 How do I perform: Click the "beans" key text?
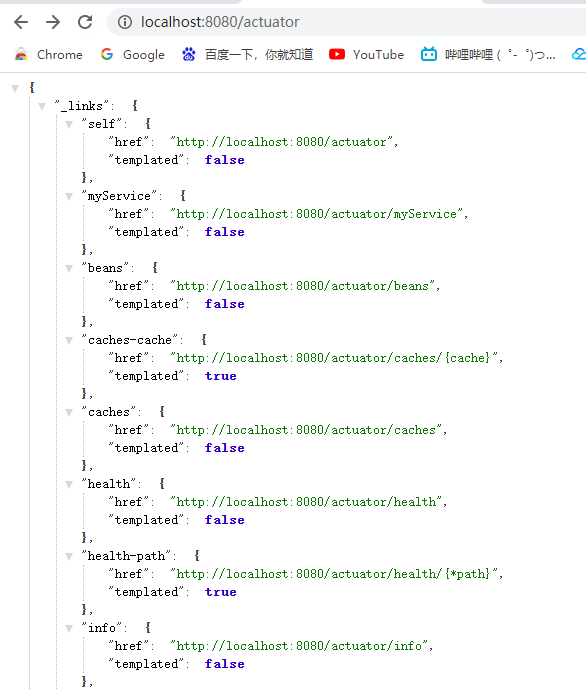[105, 268]
